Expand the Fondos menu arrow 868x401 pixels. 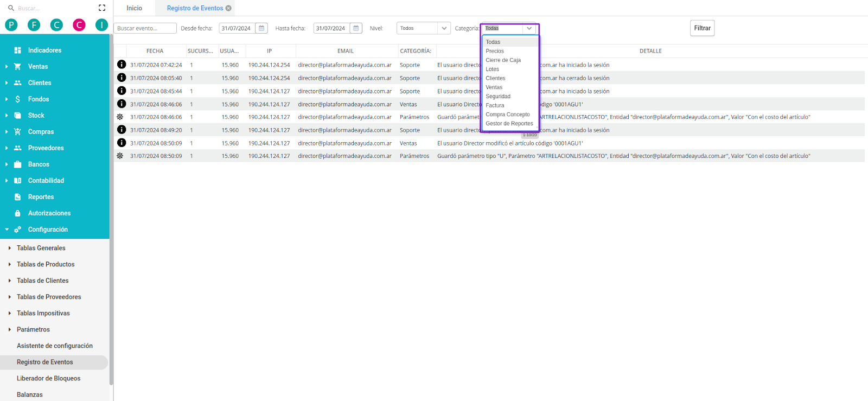coord(7,99)
